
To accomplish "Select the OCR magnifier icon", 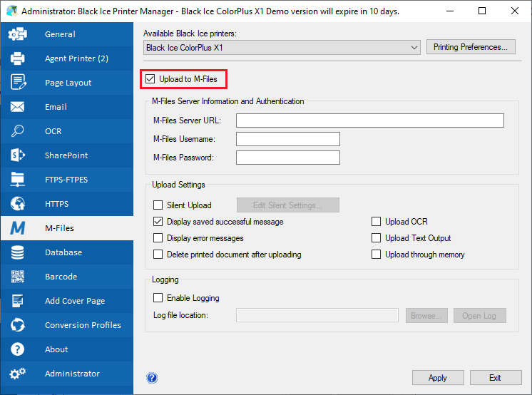I will 18,131.
